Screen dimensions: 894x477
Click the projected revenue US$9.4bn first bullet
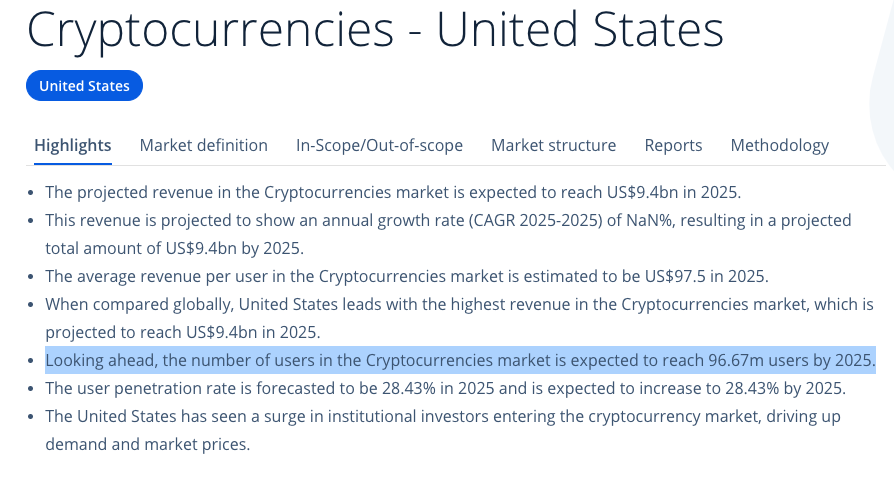point(393,193)
